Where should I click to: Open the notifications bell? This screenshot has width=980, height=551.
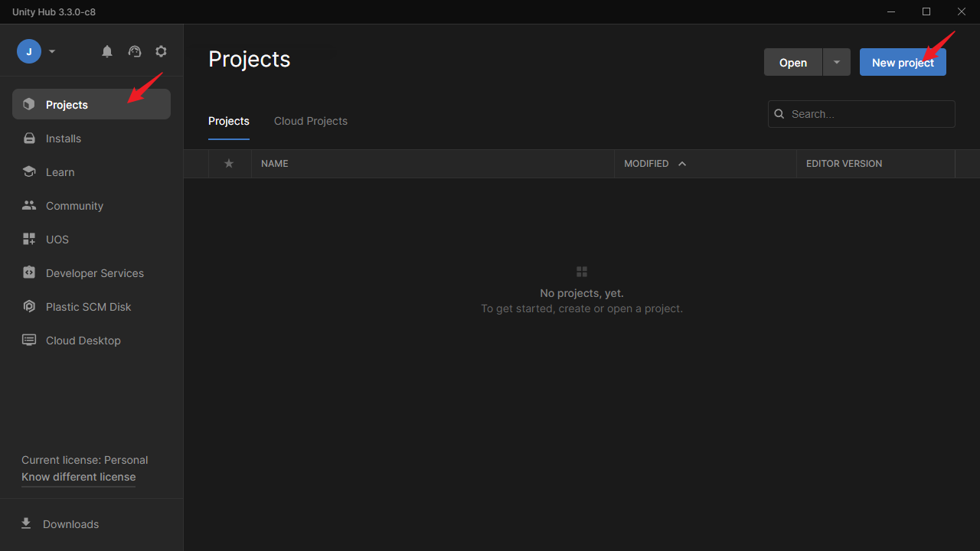coord(107,51)
